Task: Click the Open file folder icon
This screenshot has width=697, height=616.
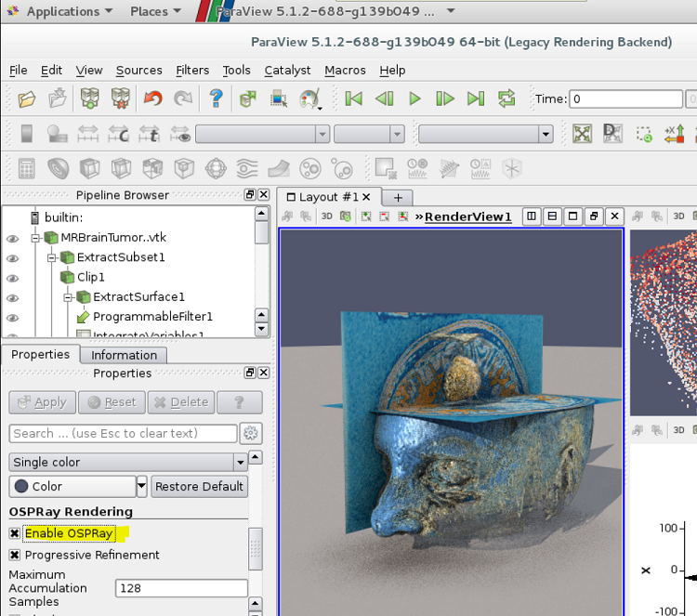Action: tap(27, 98)
